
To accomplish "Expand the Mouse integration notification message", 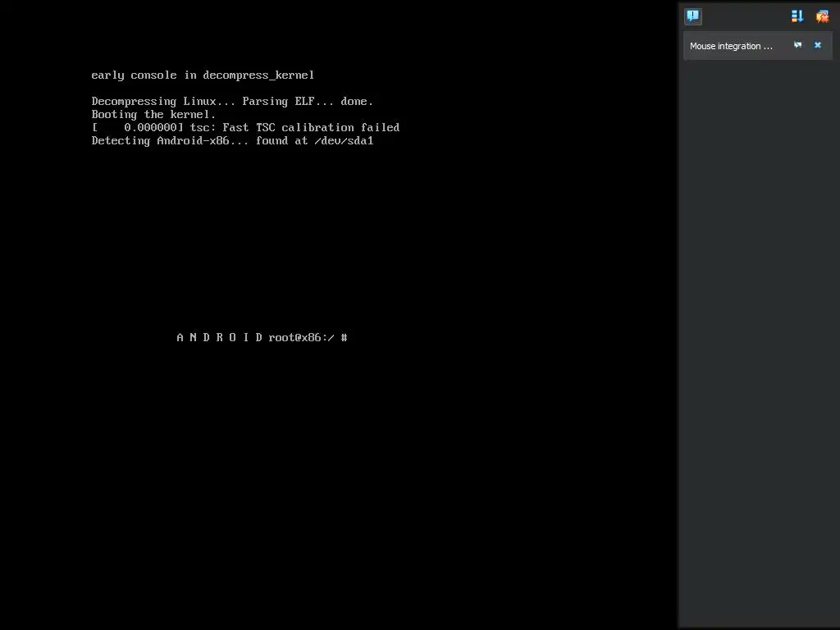I will pyautogui.click(x=731, y=46).
